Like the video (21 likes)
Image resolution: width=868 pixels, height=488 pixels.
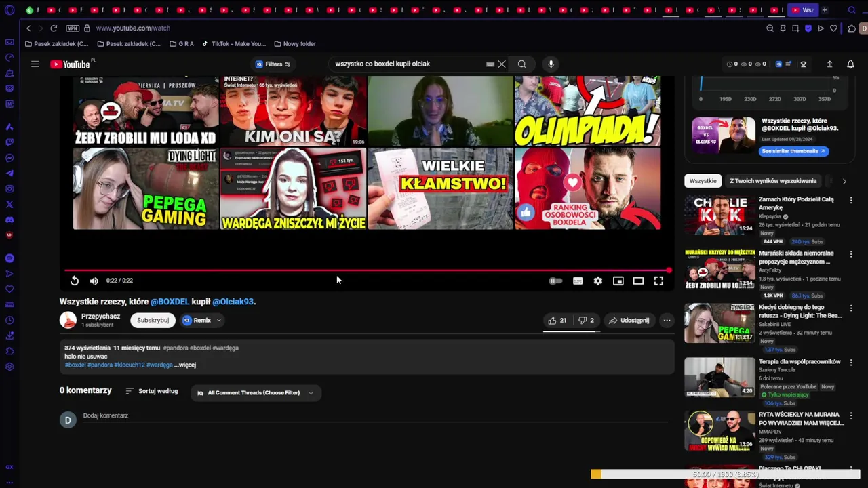pyautogui.click(x=557, y=320)
